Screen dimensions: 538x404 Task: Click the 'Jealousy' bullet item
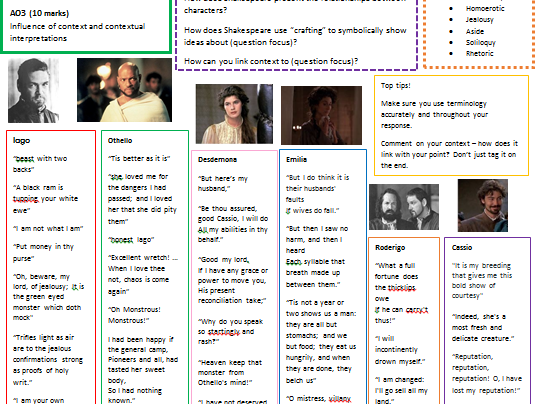coord(480,20)
